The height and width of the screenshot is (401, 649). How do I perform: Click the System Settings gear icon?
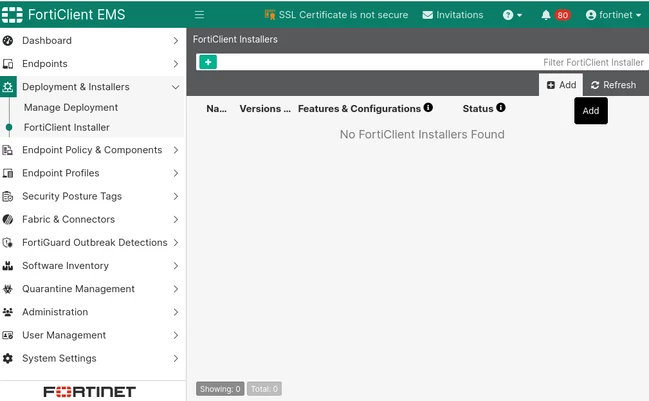coord(8,358)
